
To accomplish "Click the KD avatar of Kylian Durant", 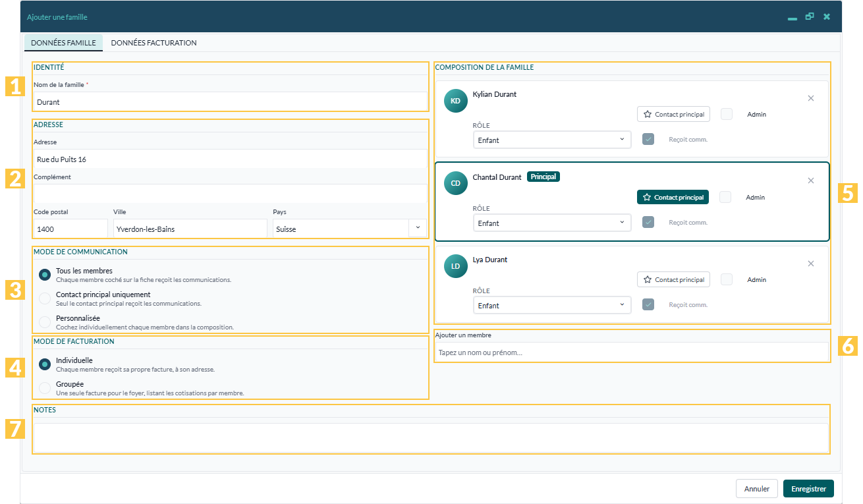I will [x=456, y=101].
